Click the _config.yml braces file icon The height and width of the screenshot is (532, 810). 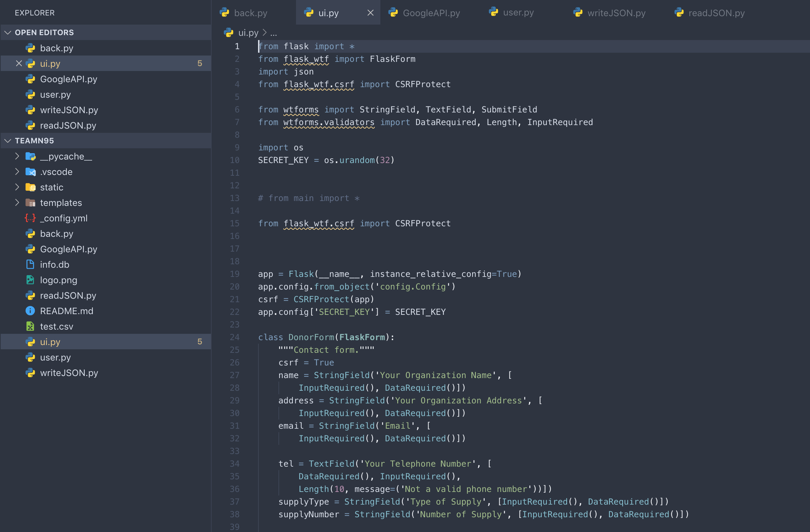pyautogui.click(x=30, y=218)
